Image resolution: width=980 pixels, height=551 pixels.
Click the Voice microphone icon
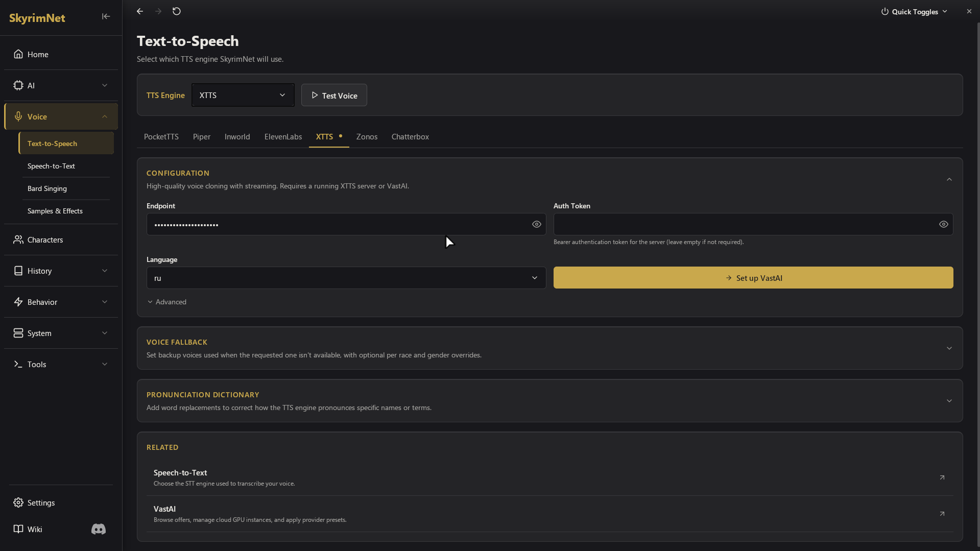[x=18, y=116]
